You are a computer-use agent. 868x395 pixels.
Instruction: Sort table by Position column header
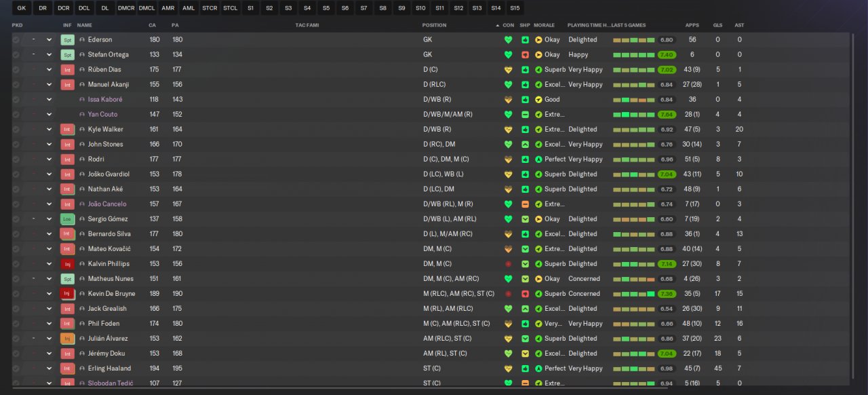435,25
